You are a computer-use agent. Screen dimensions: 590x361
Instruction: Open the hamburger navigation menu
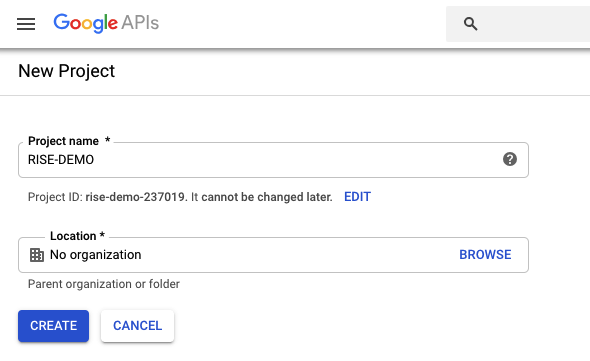[26, 24]
